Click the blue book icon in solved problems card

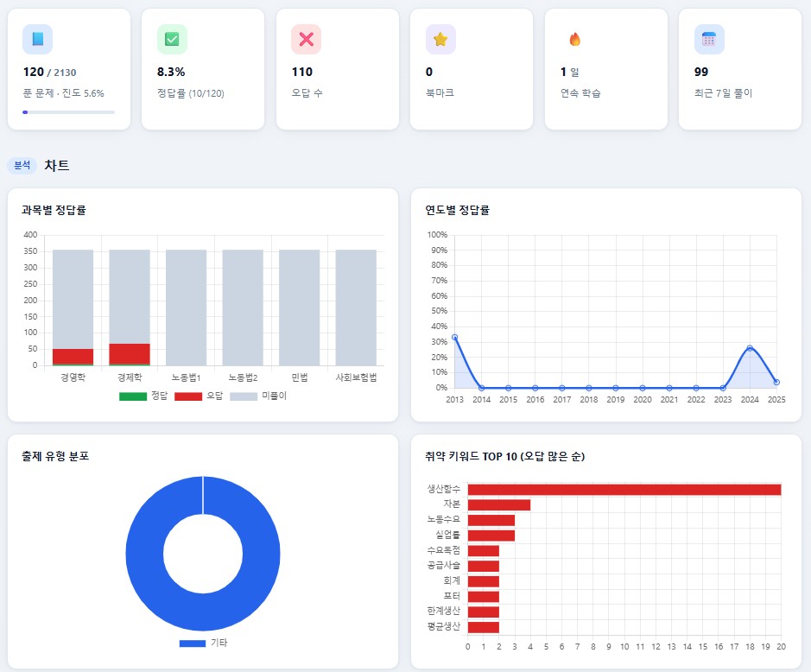tap(37, 40)
